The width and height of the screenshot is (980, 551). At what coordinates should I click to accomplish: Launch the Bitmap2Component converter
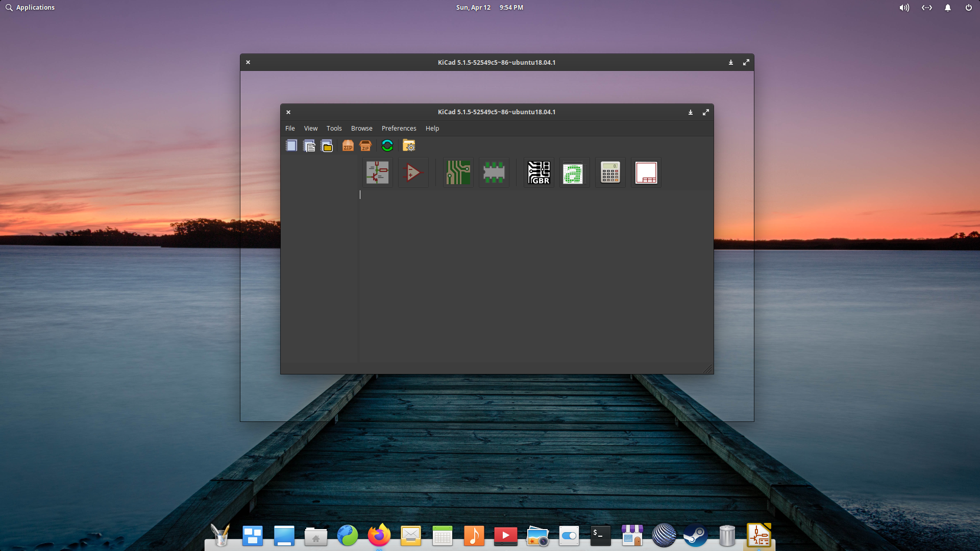pyautogui.click(x=574, y=172)
